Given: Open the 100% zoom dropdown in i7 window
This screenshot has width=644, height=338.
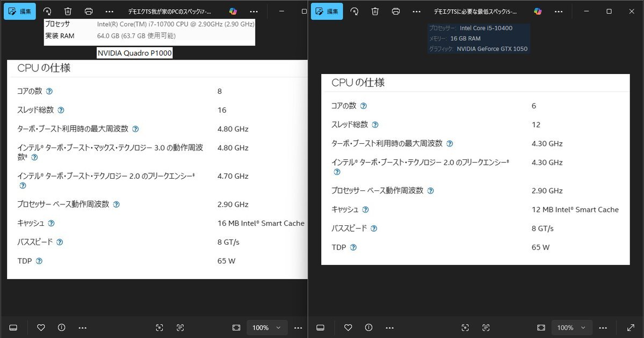Looking at the screenshot, I should 267,327.
